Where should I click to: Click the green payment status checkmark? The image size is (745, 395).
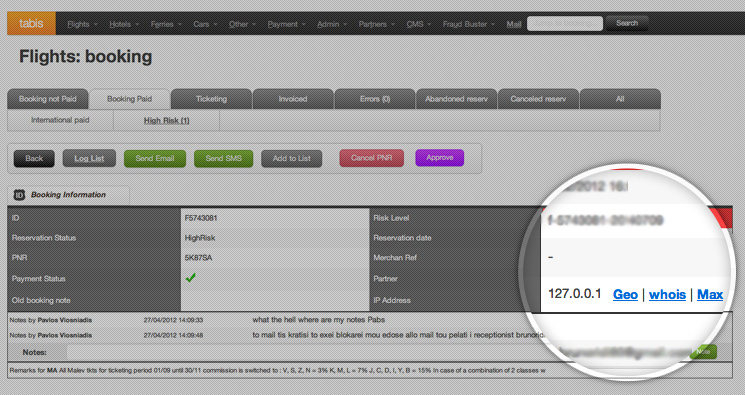(x=191, y=278)
